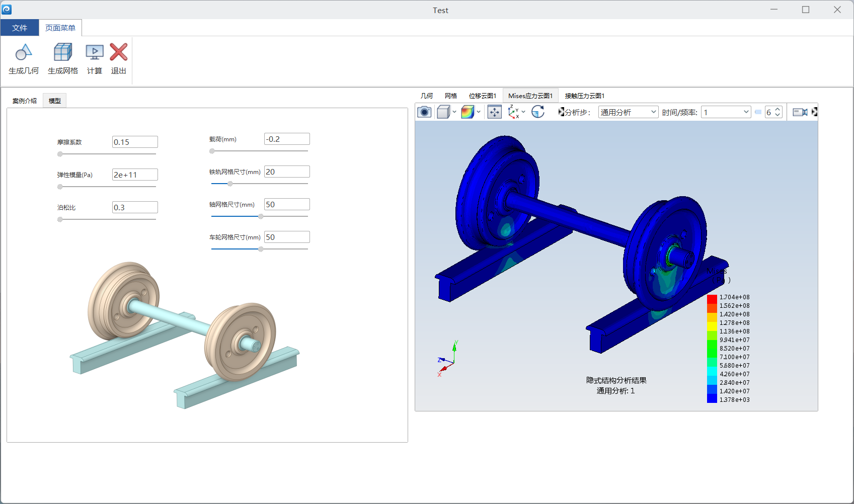Screen dimensions: 854x504
Task: Increase the frame value 6 with the up arrow
Action: coord(778,109)
